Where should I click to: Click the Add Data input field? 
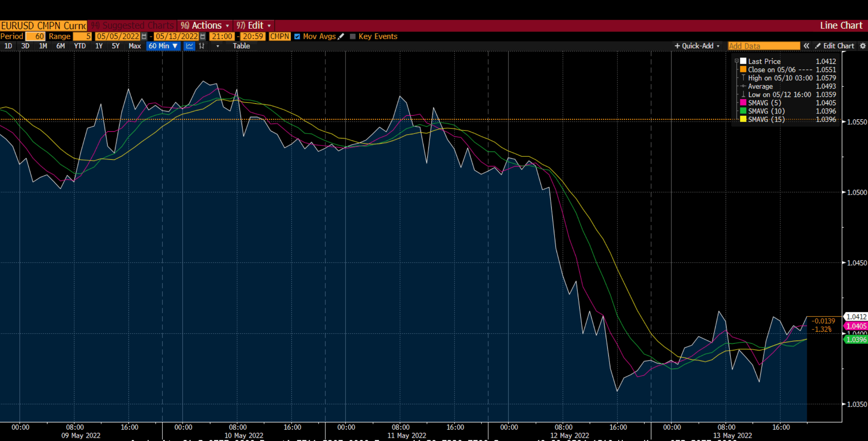pyautogui.click(x=763, y=46)
